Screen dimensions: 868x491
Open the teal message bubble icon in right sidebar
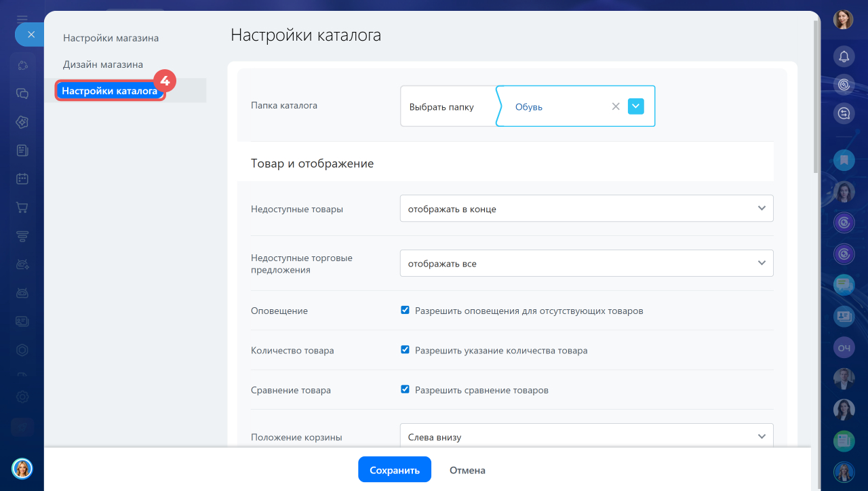[844, 285]
